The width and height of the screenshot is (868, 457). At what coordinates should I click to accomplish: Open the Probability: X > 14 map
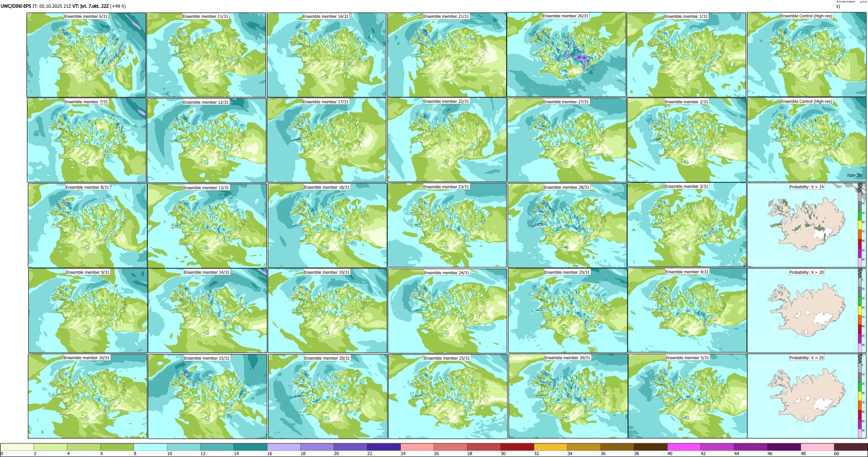(807, 225)
